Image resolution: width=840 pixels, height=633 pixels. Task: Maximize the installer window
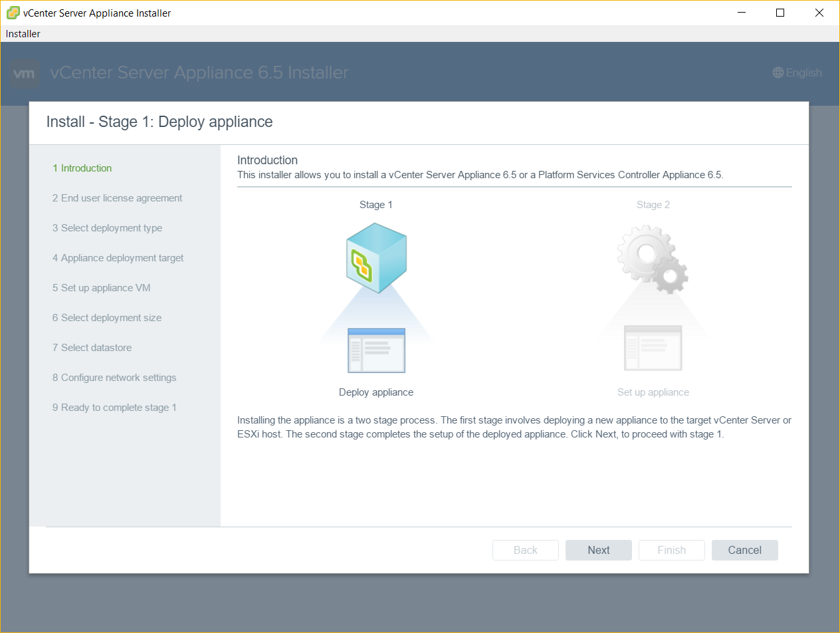point(780,13)
